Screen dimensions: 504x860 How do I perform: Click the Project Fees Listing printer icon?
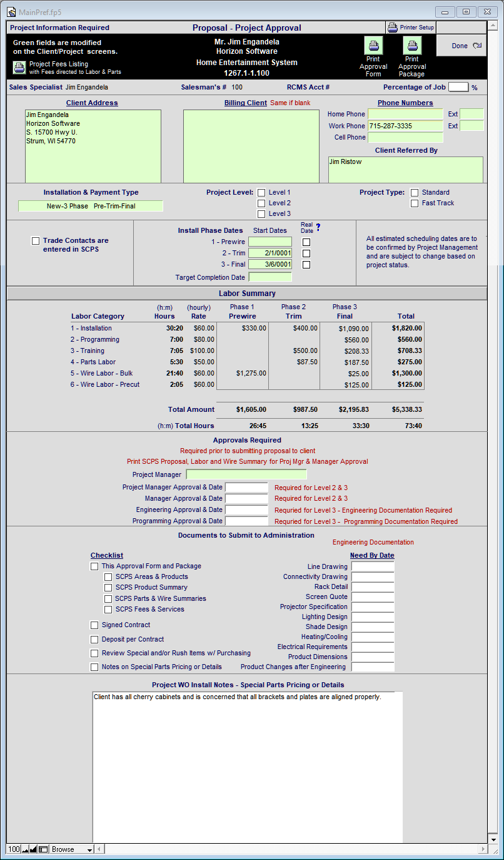pyautogui.click(x=19, y=68)
